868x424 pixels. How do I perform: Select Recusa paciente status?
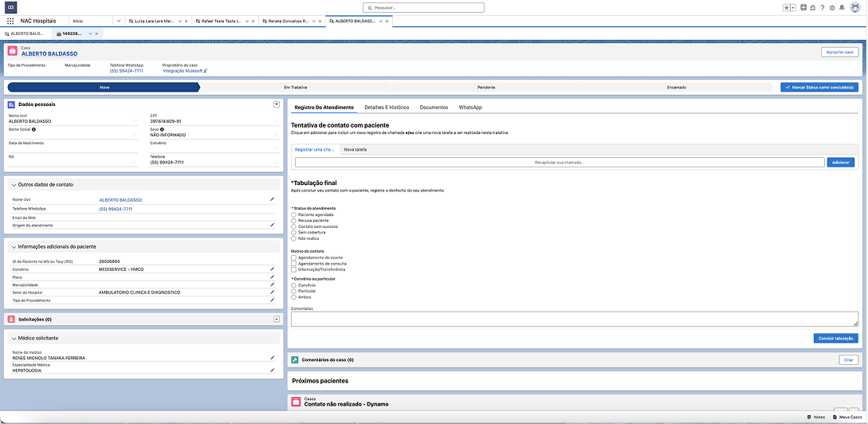(x=294, y=220)
